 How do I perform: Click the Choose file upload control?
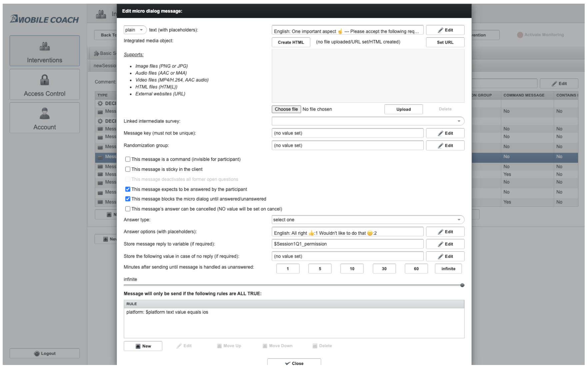pyautogui.click(x=286, y=109)
